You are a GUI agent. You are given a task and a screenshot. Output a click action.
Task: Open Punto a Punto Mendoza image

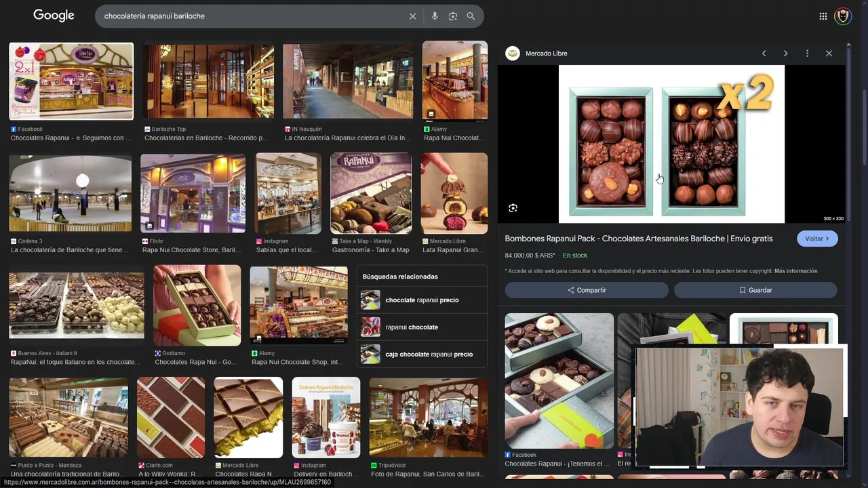(68, 418)
